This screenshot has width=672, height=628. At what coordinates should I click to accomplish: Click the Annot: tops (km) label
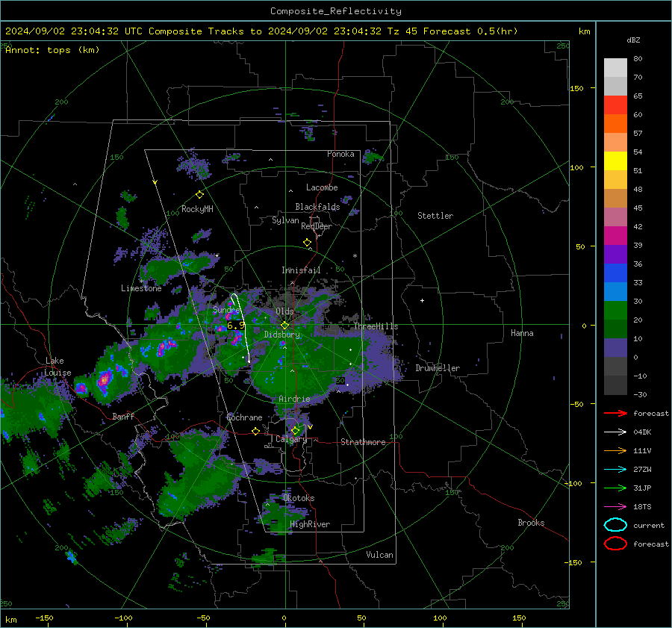pos(52,50)
